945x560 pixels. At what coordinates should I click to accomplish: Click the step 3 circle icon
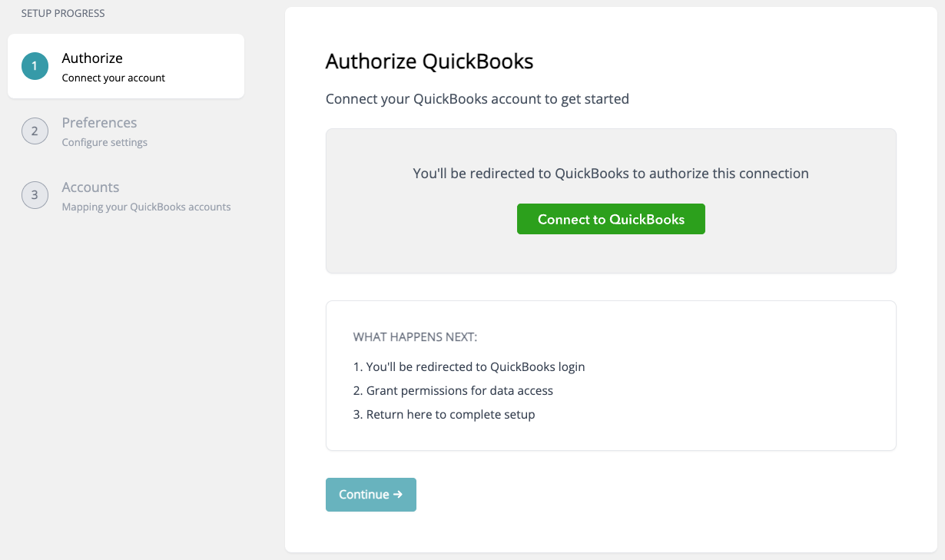click(x=35, y=195)
